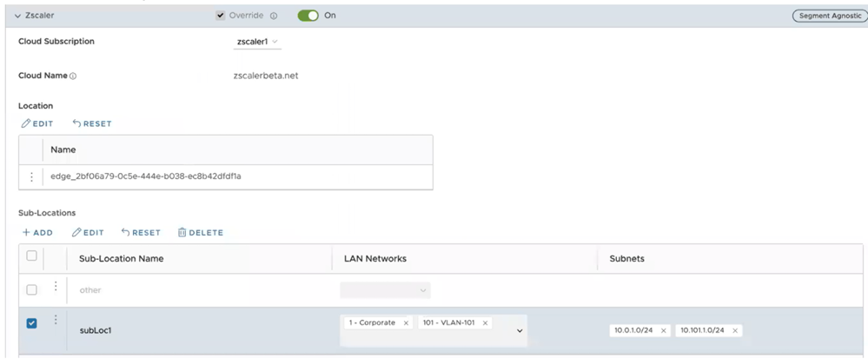The image size is (868, 359).
Task: Click the info icon beside Cloud Name
Action: (x=73, y=76)
